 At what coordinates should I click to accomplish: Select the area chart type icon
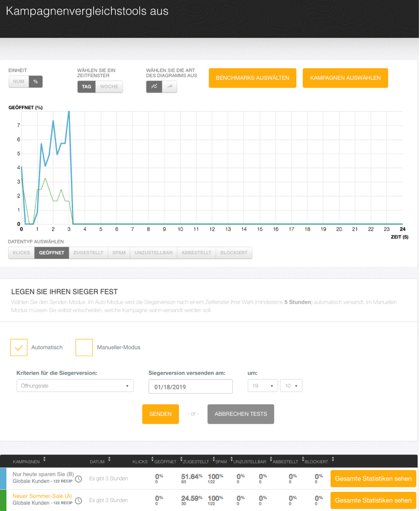170,86
